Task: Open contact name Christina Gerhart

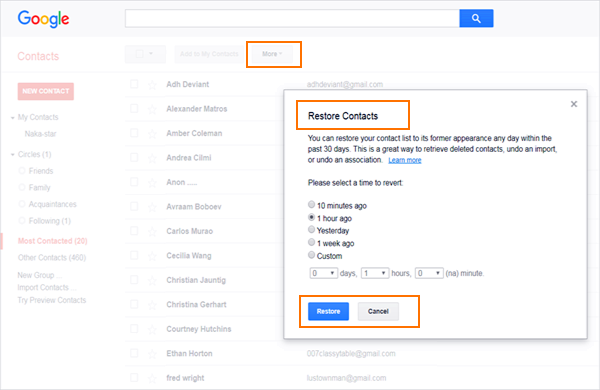Action: (196, 305)
